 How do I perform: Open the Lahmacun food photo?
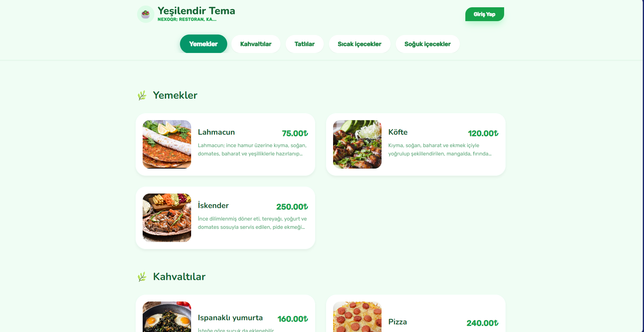[x=167, y=144]
